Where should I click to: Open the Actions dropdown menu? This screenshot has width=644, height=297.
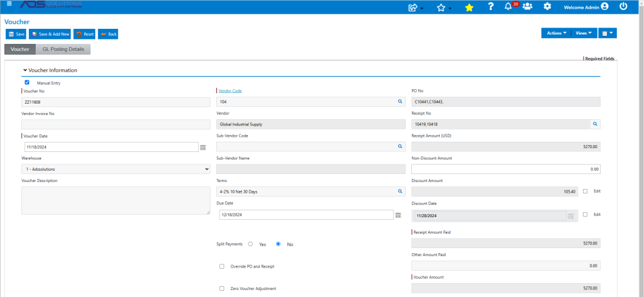tap(556, 33)
